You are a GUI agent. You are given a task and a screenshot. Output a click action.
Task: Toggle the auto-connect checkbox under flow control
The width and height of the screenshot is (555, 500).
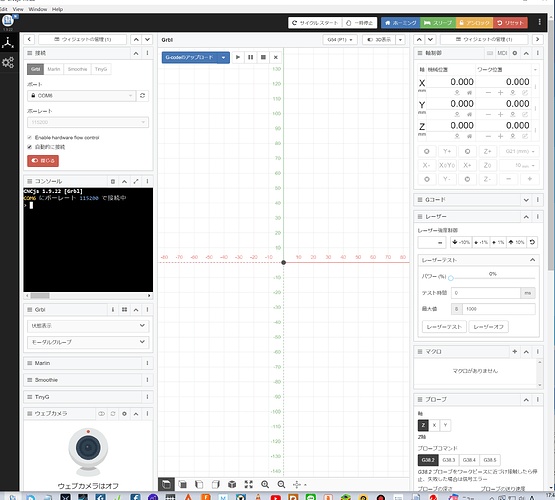(x=30, y=147)
